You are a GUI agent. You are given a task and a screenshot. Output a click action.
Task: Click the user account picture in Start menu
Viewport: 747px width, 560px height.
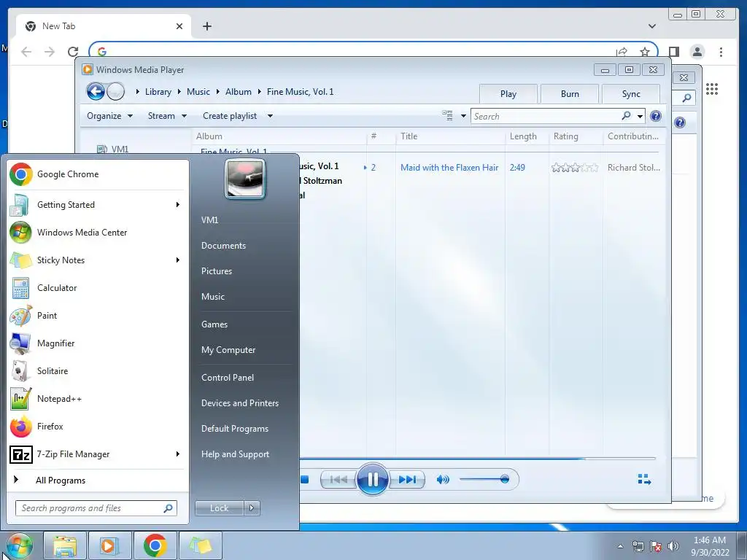[245, 179]
